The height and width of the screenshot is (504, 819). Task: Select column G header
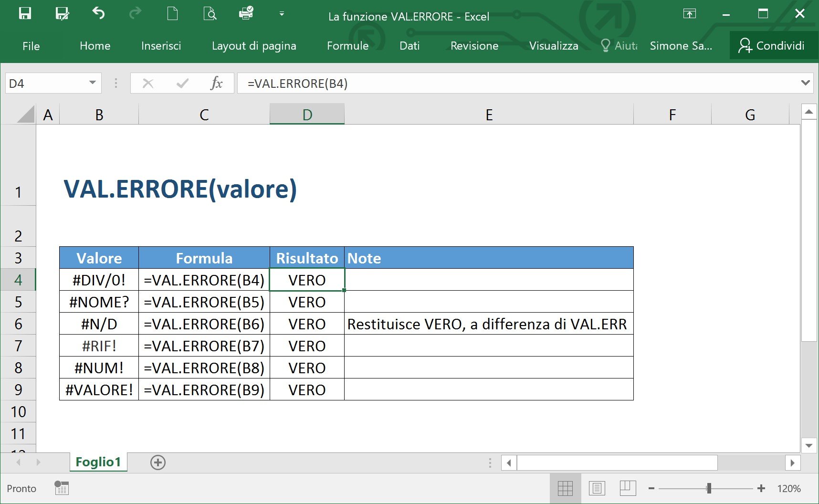[x=750, y=115]
